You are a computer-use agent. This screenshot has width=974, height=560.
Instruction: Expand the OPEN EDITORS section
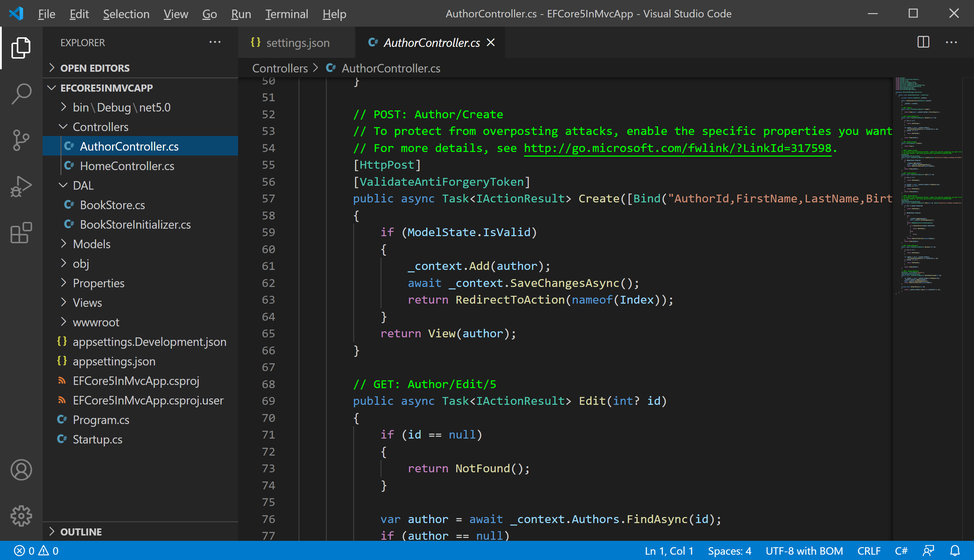(x=95, y=68)
